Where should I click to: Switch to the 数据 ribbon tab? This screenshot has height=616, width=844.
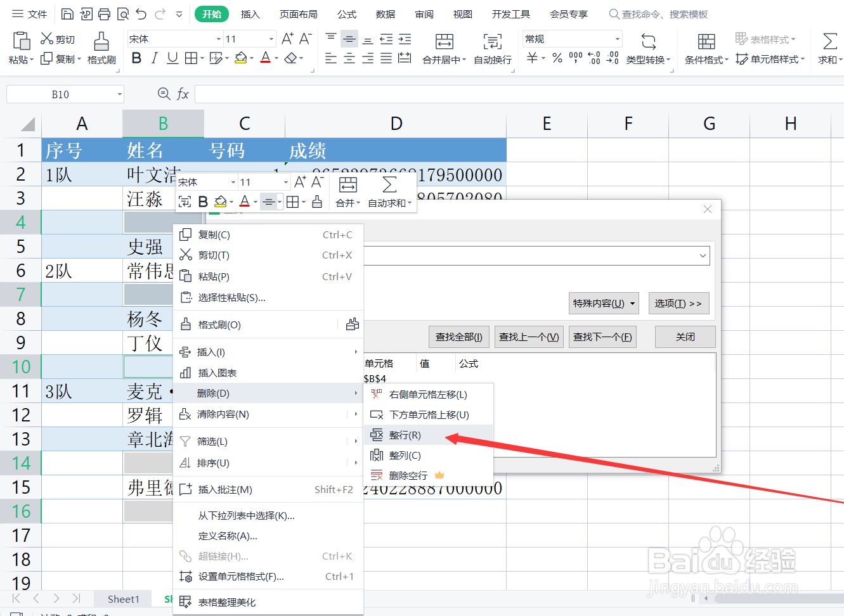[x=385, y=14]
